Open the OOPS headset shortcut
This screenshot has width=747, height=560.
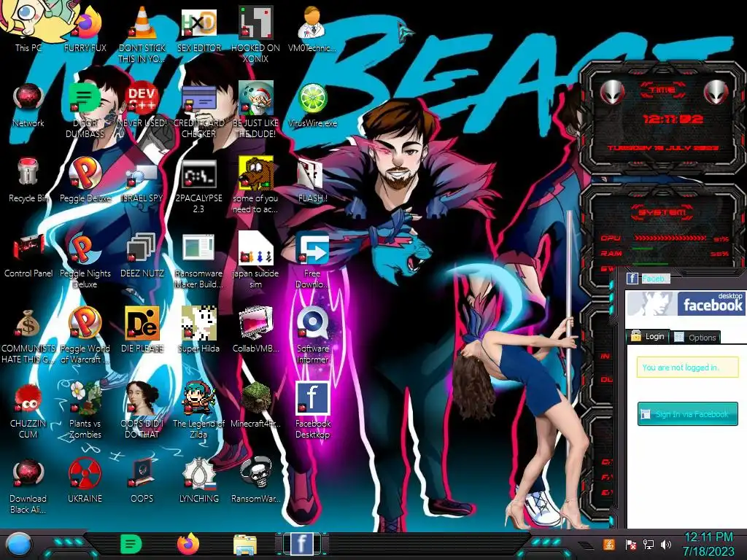[142, 480]
